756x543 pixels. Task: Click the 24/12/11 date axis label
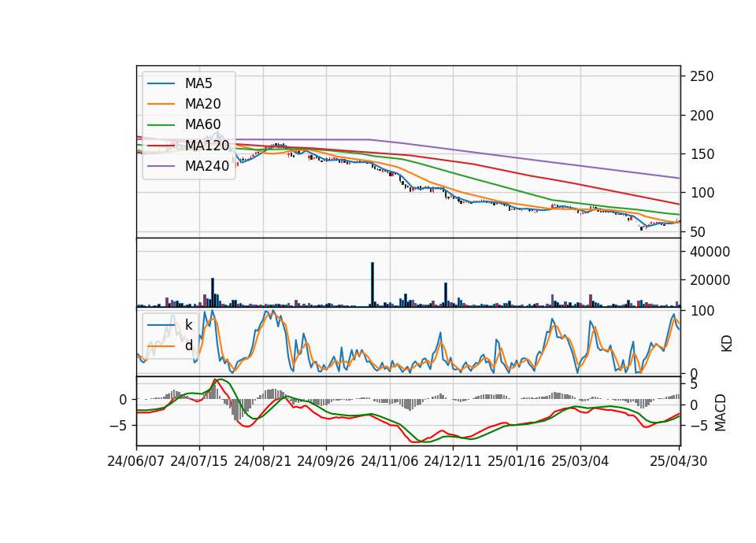point(453,461)
